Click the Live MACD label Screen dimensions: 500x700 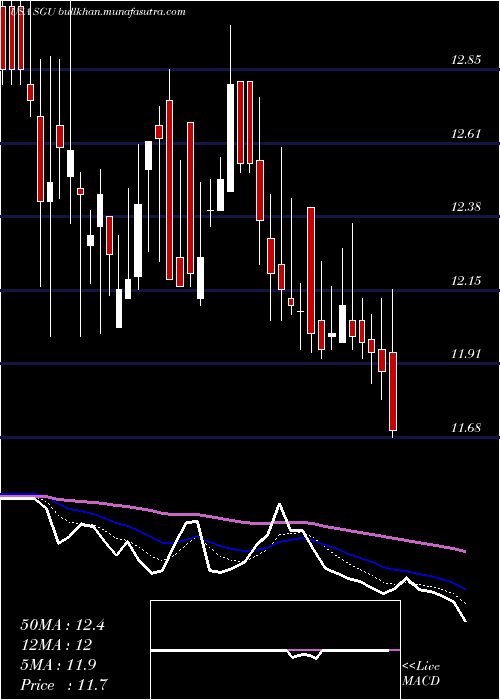421,673
